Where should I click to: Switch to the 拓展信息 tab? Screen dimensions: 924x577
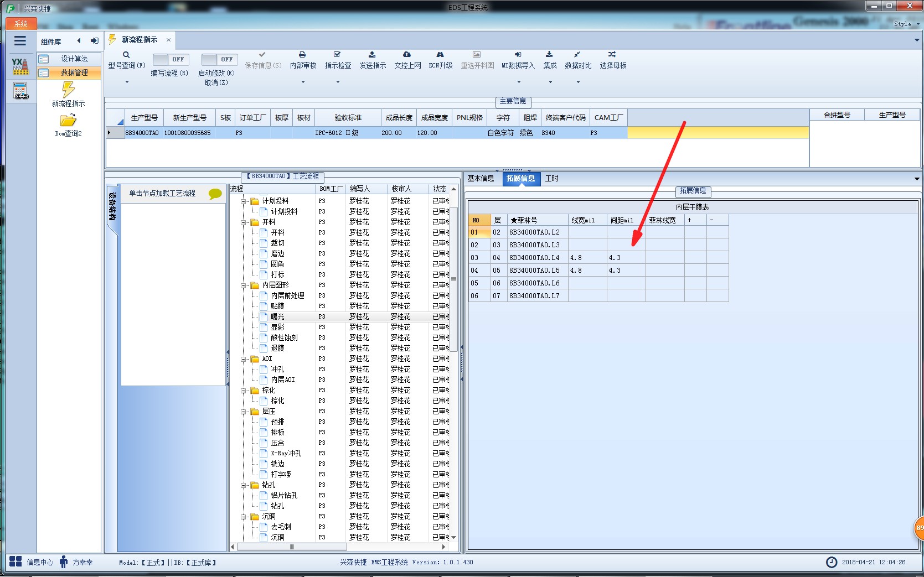click(520, 178)
